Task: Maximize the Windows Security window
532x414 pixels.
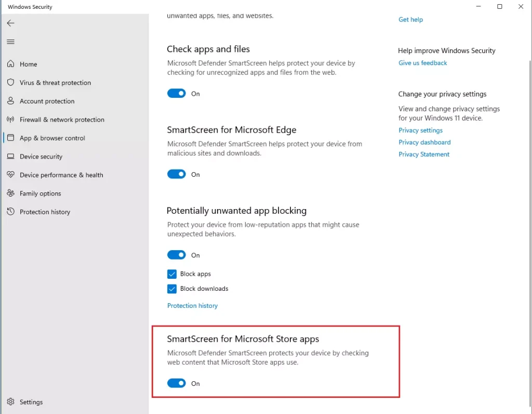Action: coord(499,6)
